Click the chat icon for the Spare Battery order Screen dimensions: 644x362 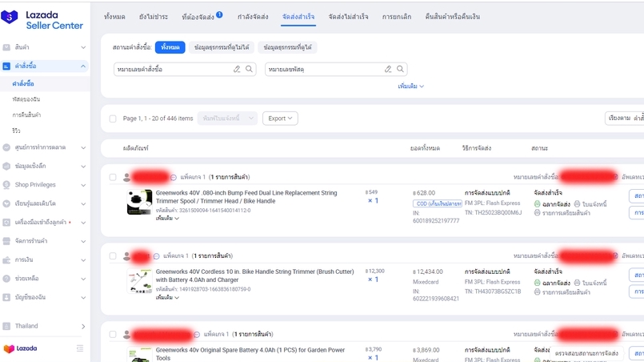[197, 335]
